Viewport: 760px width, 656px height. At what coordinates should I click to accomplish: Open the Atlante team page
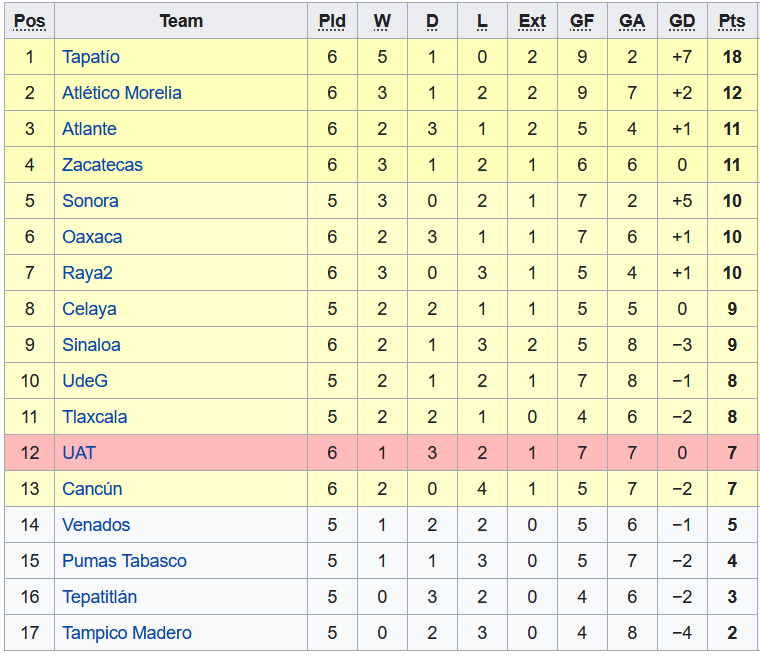click(89, 129)
